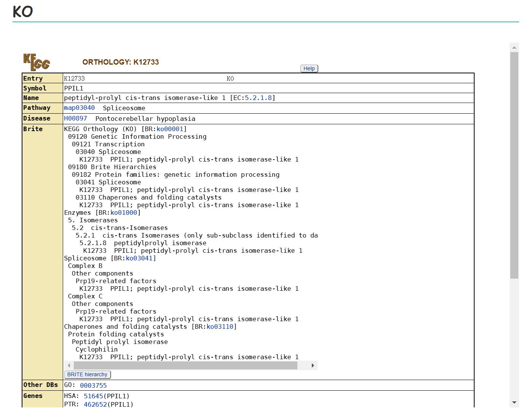
Task: Select the Entry value K12733
Action: point(74,79)
